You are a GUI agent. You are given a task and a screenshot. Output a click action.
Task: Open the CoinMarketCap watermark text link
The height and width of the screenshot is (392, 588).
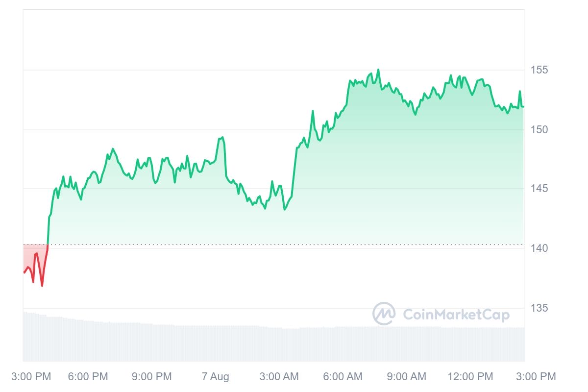[456, 314]
